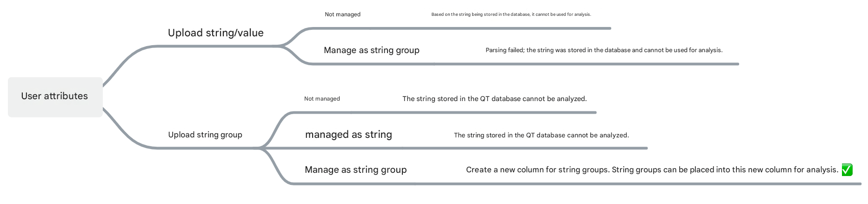Select the Upload string group node
The width and height of the screenshot is (868, 204).
[205, 135]
